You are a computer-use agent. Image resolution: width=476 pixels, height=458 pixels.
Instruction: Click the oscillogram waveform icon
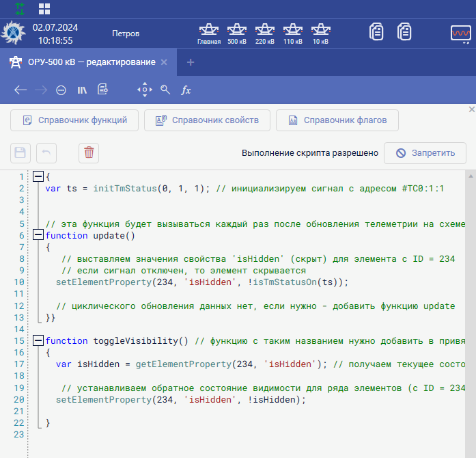[460, 33]
